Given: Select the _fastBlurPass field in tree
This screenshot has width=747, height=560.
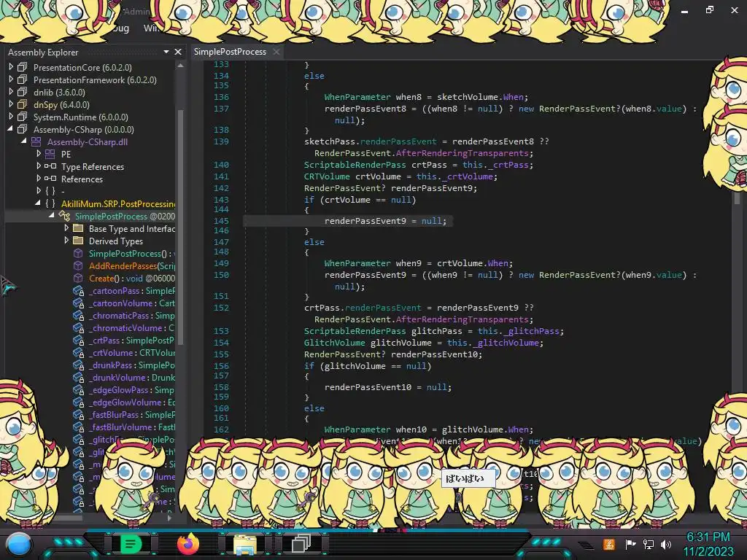Looking at the screenshot, I should pyautogui.click(x=132, y=414).
